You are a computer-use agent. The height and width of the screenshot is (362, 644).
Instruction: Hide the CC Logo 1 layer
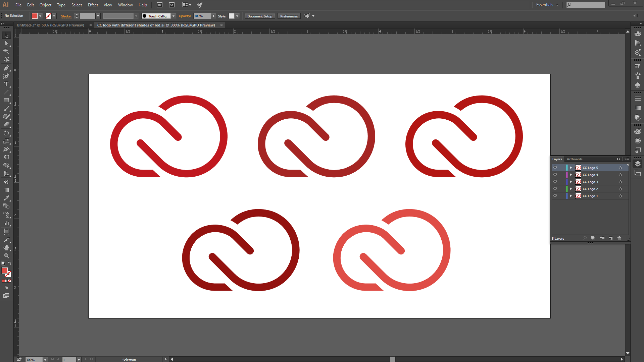point(555,196)
